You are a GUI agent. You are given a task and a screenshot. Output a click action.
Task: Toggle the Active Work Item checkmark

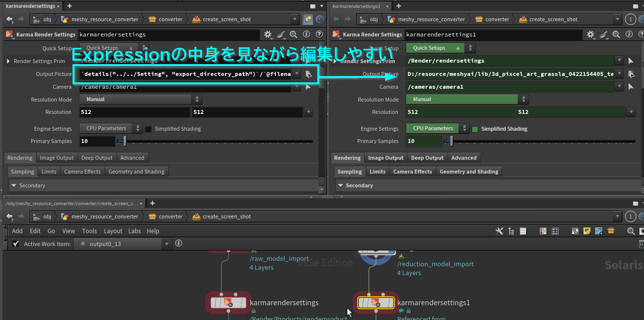tap(16, 244)
